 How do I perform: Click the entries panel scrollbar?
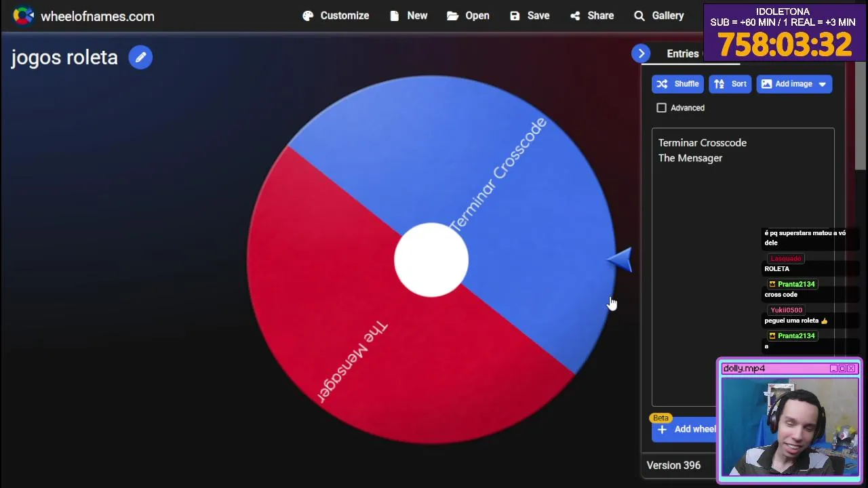(x=861, y=115)
